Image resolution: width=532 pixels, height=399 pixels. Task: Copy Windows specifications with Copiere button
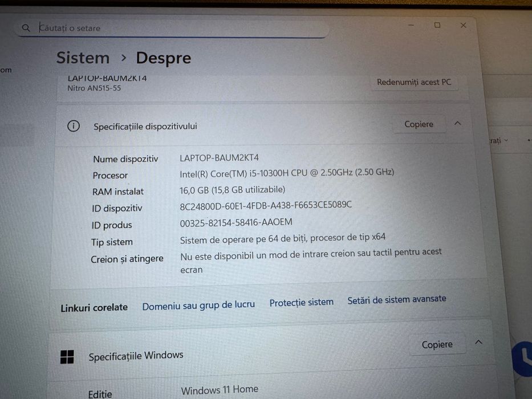tap(437, 345)
